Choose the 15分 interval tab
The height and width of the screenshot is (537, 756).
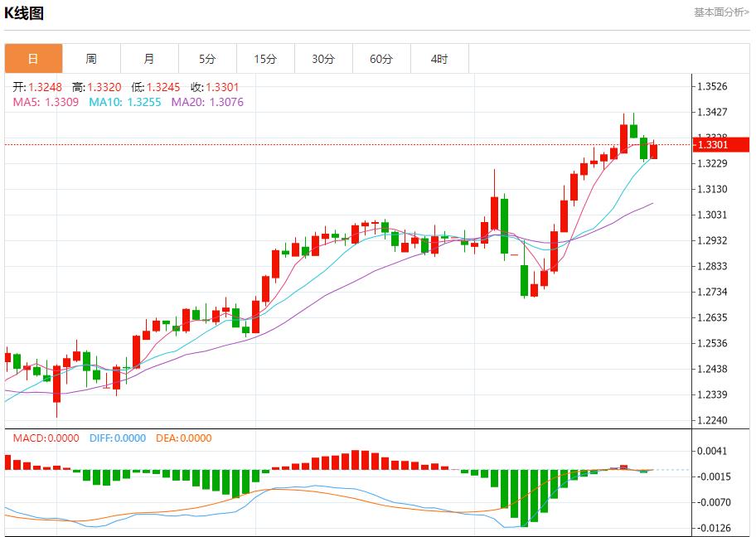[265, 59]
